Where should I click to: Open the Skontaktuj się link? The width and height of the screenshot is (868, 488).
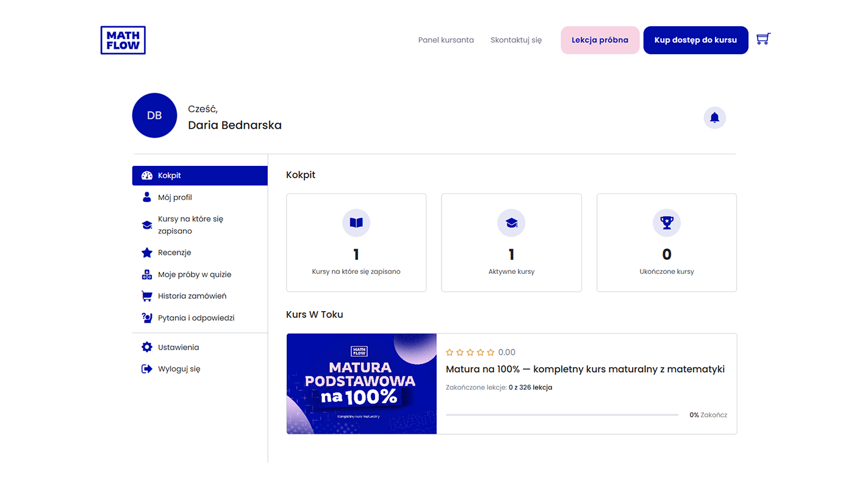(x=516, y=40)
